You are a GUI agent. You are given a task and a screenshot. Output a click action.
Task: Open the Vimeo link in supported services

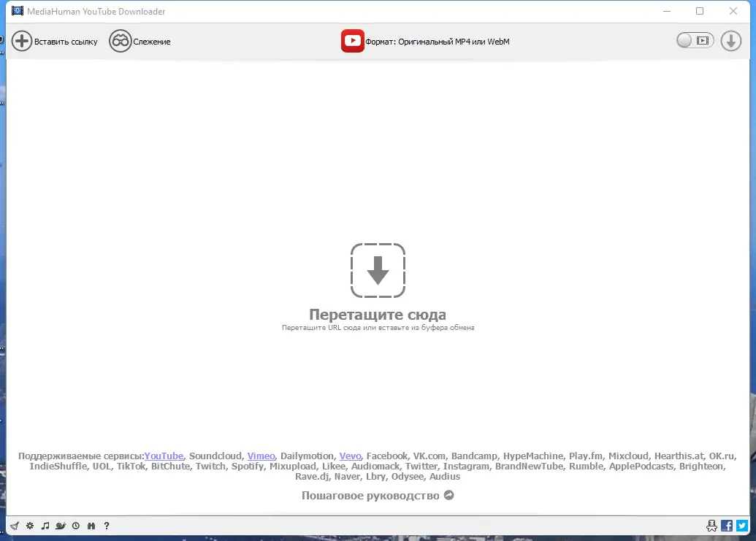pos(261,456)
